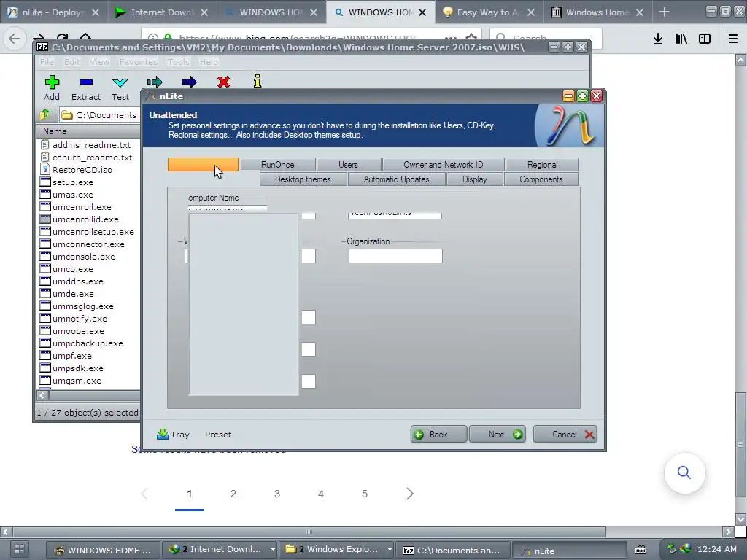The image size is (747, 560).
Task: Open the View menu in 7-Zip
Action: pyautogui.click(x=99, y=62)
